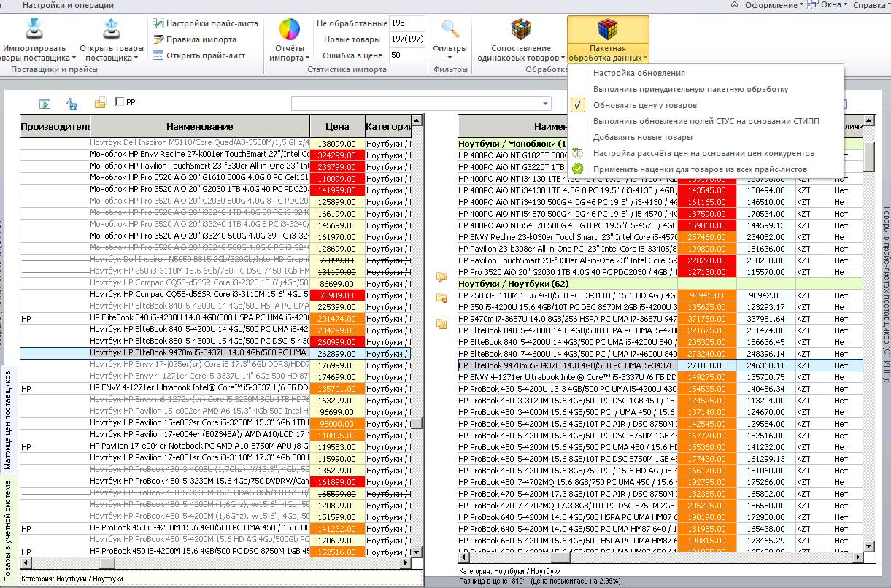Click the Новые товары value field 197(197)
The width and height of the screenshot is (891, 588).
406,39
